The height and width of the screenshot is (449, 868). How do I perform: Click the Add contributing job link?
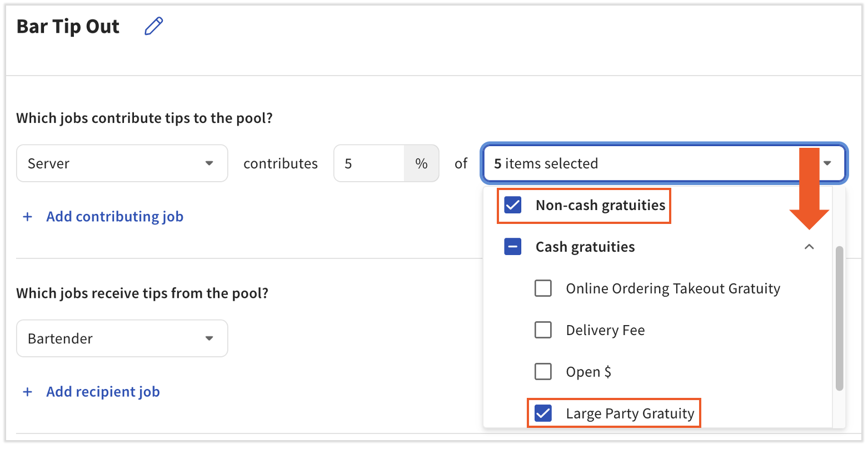pos(114,216)
